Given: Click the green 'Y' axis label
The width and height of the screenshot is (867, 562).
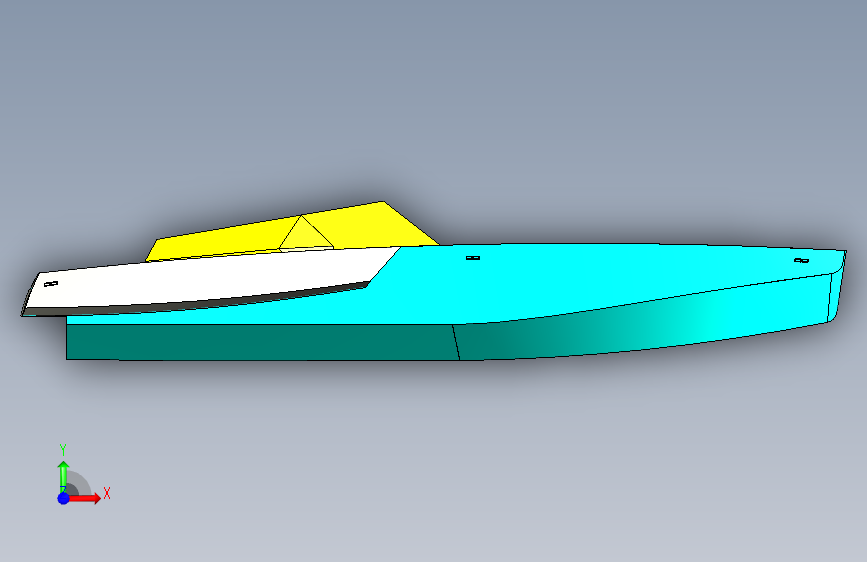Looking at the screenshot, I should coord(63,450).
